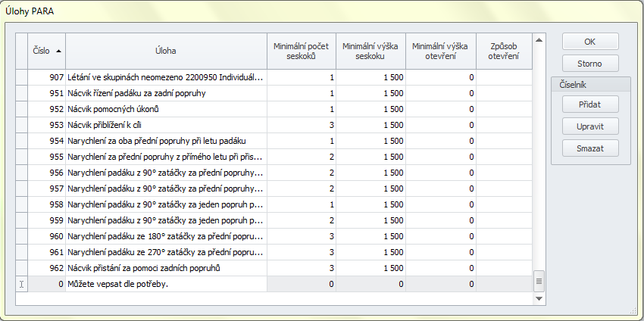644x321 pixels.
Task: Click the Minimální počet seskoků header
Action: click(x=301, y=51)
